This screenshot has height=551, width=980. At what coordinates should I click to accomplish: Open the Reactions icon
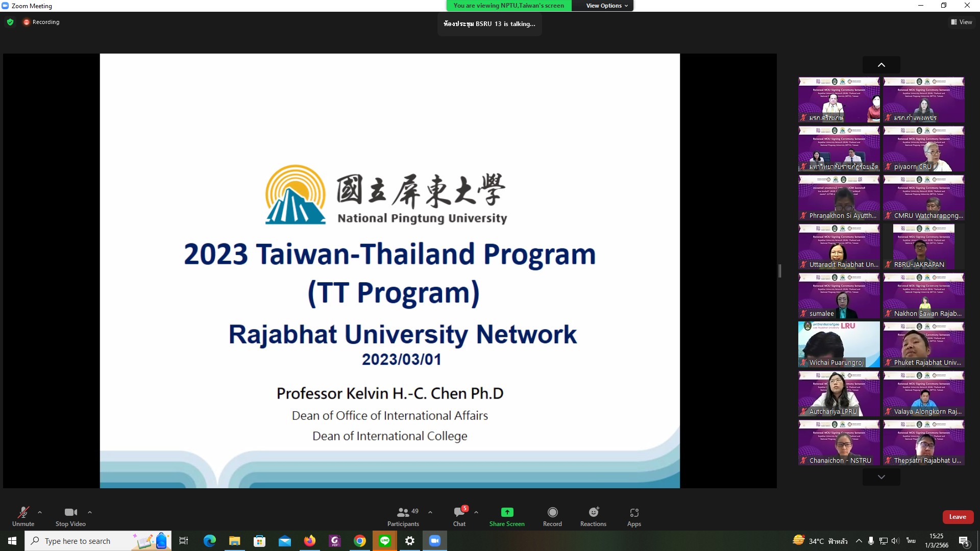[x=593, y=512]
